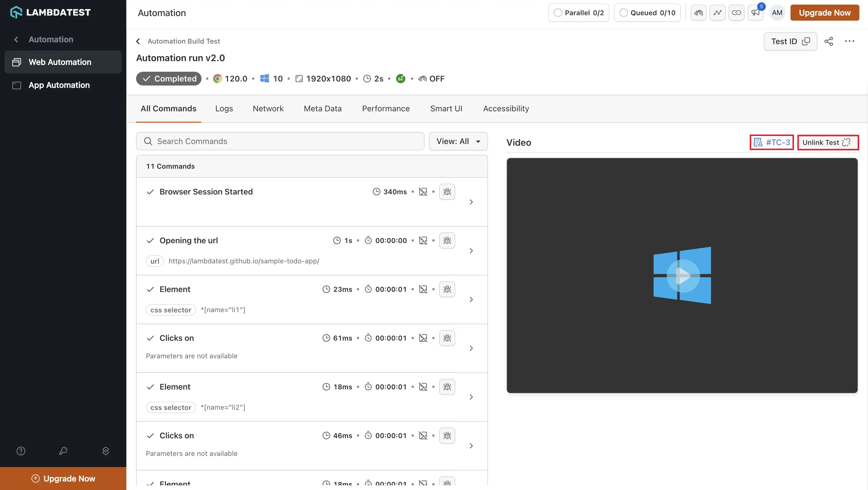Open the Performance tab
This screenshot has width=868, height=490.
pyautogui.click(x=386, y=108)
